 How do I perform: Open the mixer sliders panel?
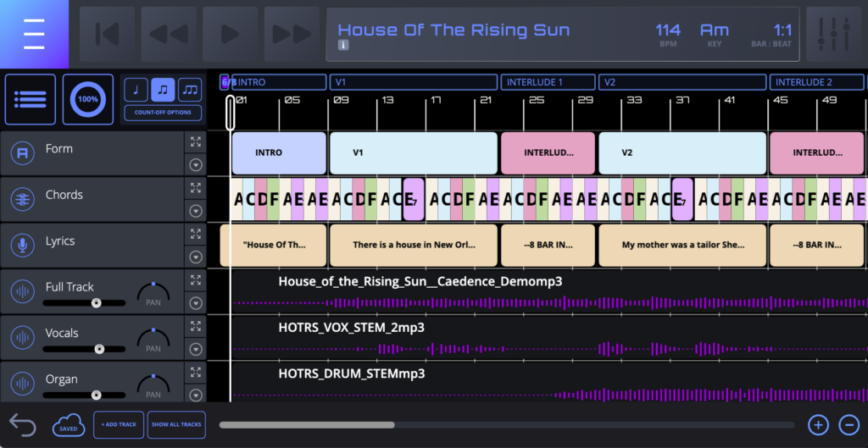(x=833, y=34)
